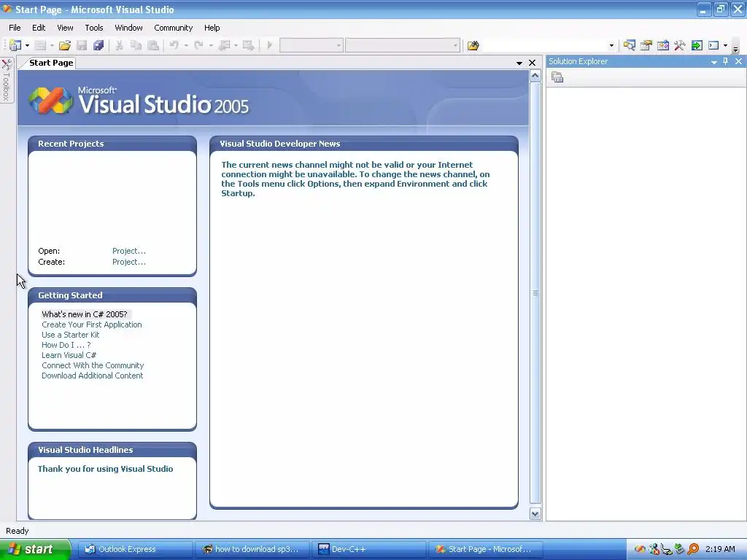Click the Save floppy disk icon
This screenshot has width=747, height=560.
[82, 45]
